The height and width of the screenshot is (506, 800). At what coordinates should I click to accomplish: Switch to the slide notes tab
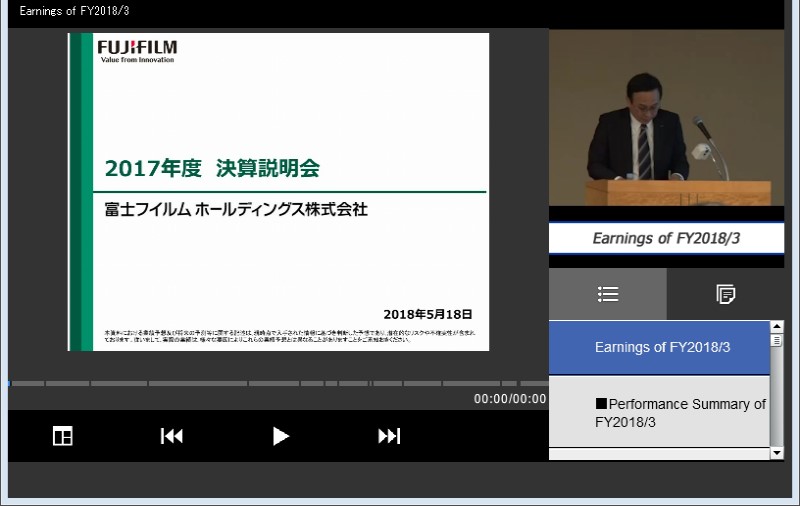(725, 294)
